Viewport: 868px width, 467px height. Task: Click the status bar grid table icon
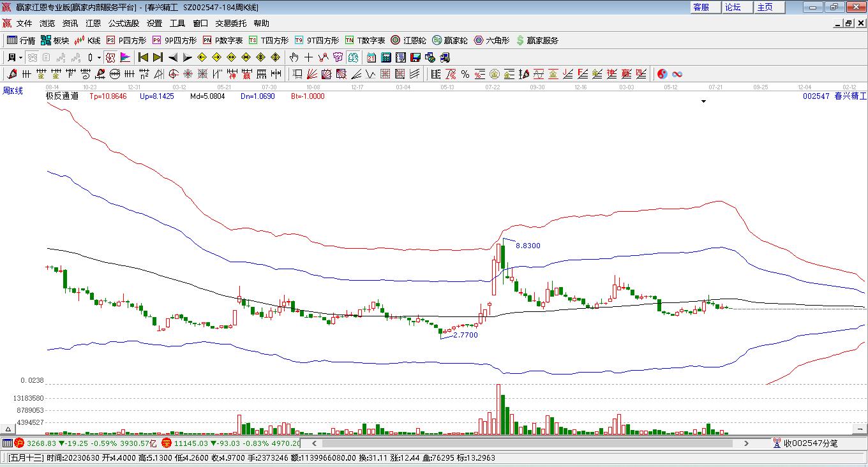[x=7, y=443]
